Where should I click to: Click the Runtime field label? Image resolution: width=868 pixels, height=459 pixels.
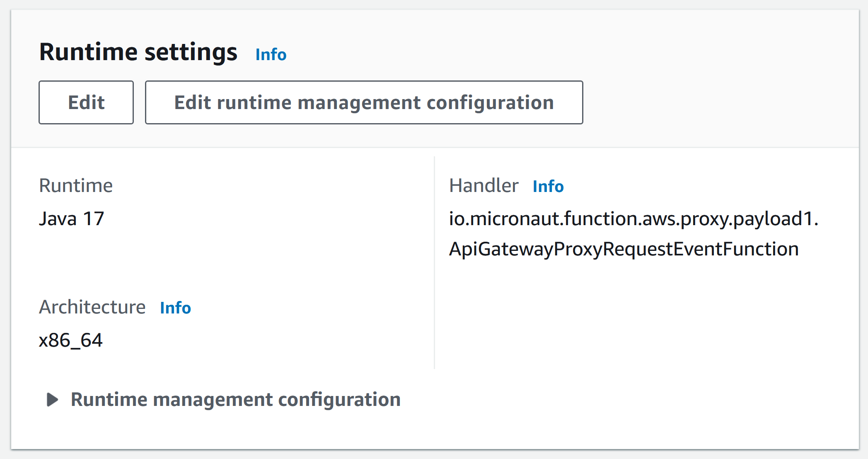click(x=76, y=185)
